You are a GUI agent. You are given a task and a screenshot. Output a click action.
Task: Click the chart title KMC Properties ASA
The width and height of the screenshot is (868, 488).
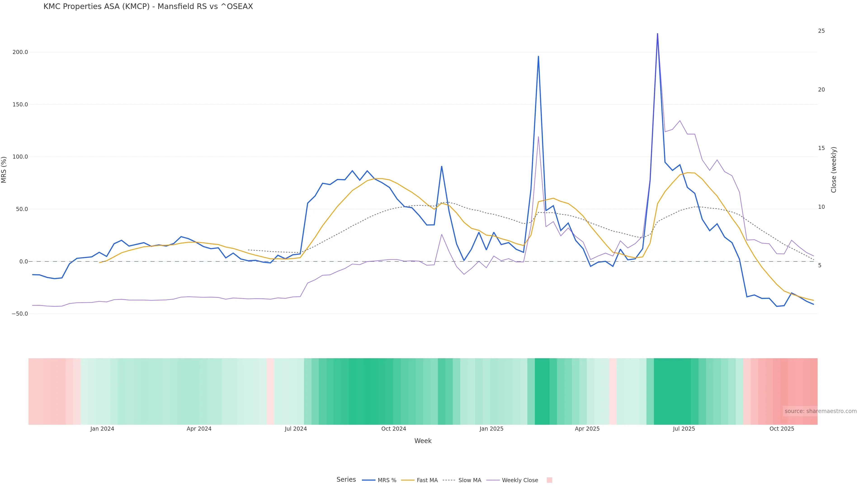(148, 6)
